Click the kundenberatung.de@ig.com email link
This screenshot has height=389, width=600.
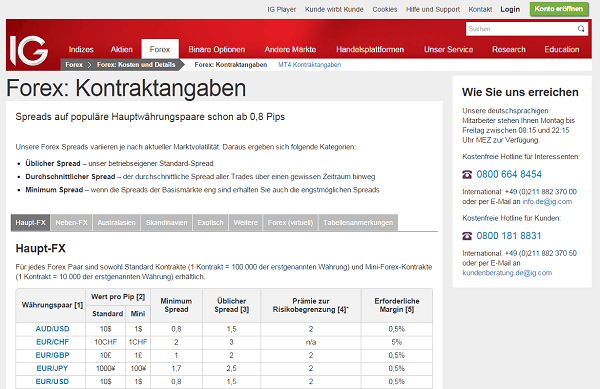pyautogui.click(x=507, y=273)
